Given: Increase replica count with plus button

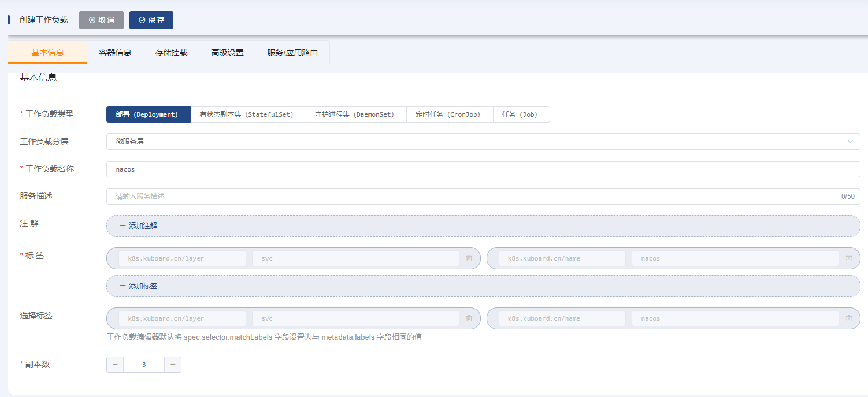Looking at the screenshot, I should (x=173, y=365).
